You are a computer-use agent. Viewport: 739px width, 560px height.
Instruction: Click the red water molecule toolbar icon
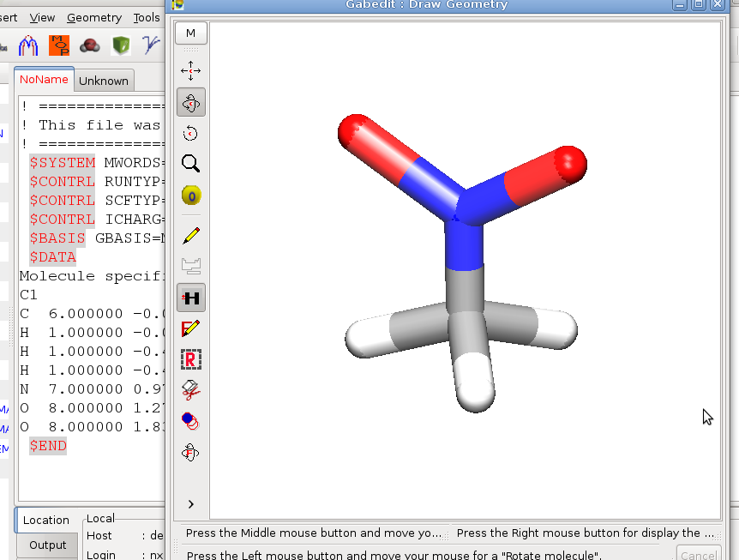click(x=89, y=45)
